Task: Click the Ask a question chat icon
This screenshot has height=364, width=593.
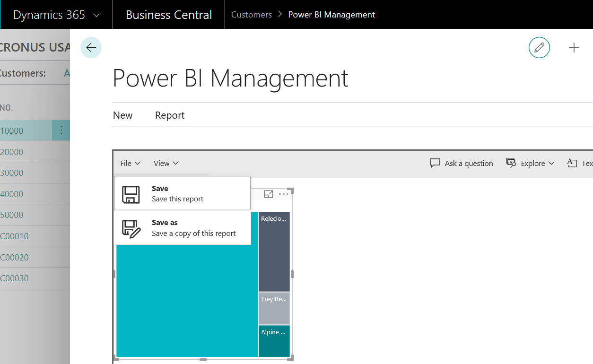Action: tap(435, 163)
